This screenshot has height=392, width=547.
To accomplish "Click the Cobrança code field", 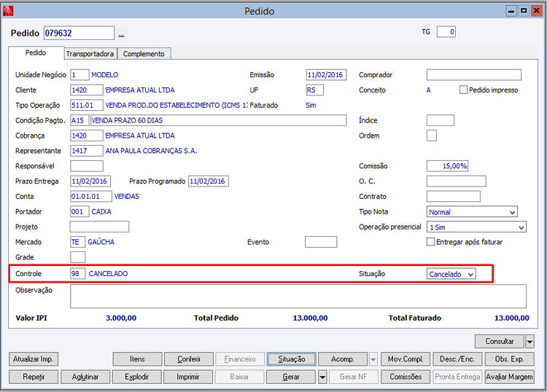I will click(87, 136).
